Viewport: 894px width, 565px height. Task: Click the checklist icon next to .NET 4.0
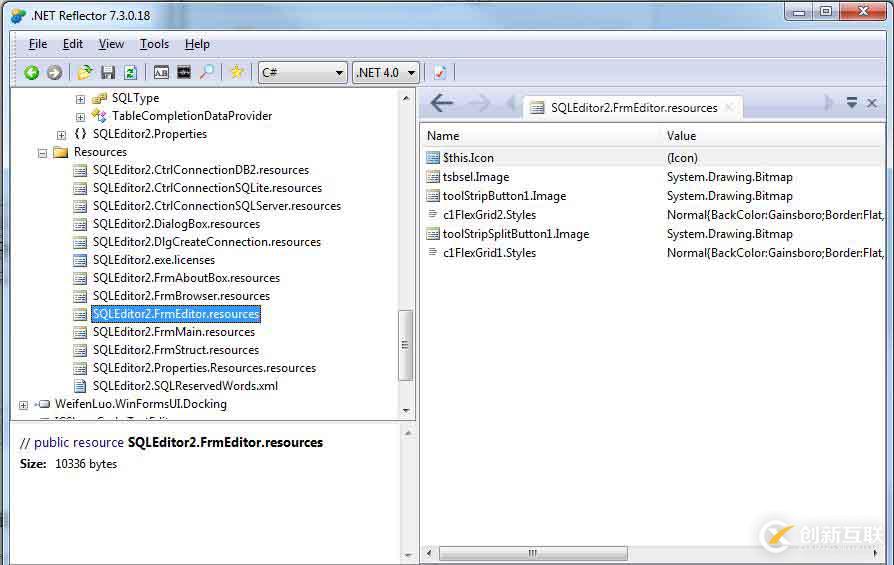tap(440, 72)
